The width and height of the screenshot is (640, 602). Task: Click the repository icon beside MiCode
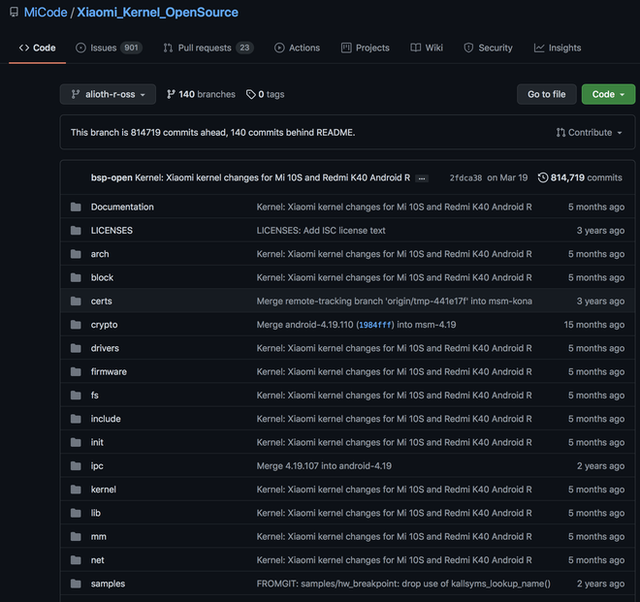[x=14, y=12]
